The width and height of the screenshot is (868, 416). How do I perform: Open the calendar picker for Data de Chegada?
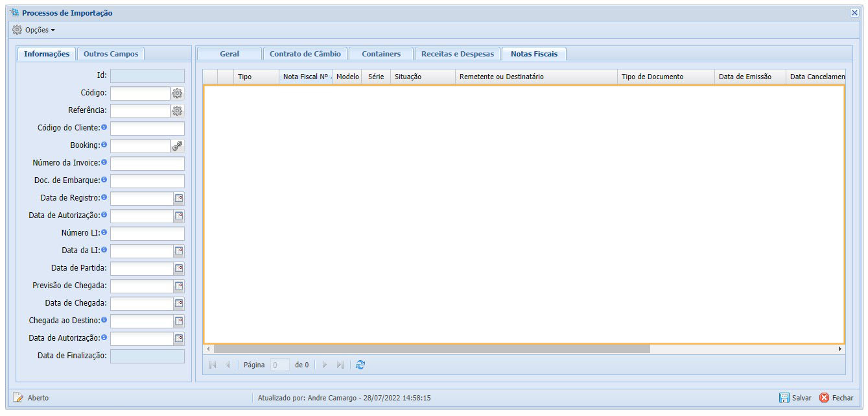(179, 304)
